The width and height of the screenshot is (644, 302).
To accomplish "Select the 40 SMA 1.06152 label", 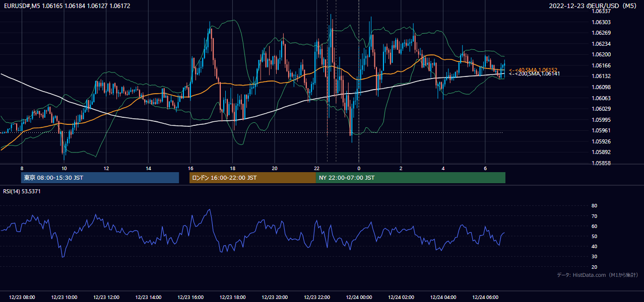I will click(533, 70).
